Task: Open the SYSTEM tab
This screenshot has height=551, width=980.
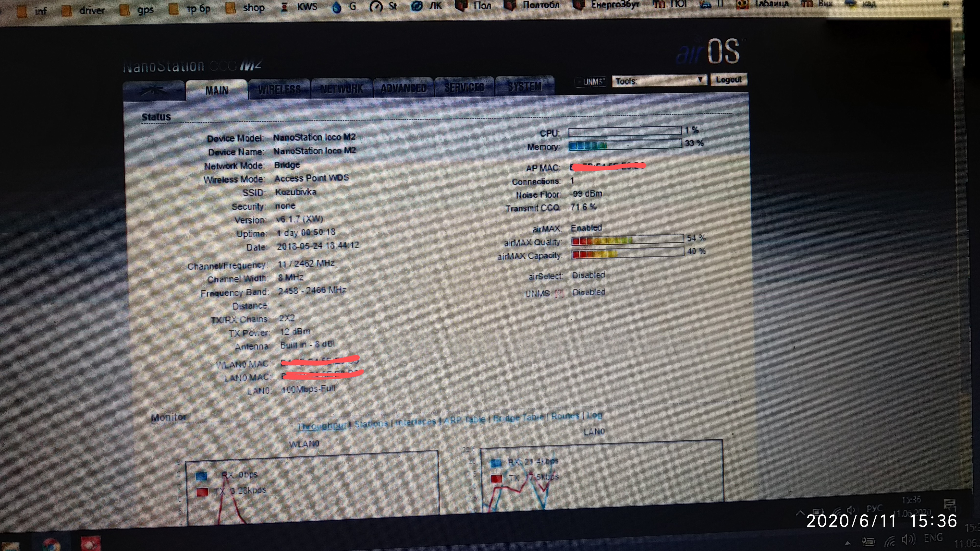Action: pos(525,86)
